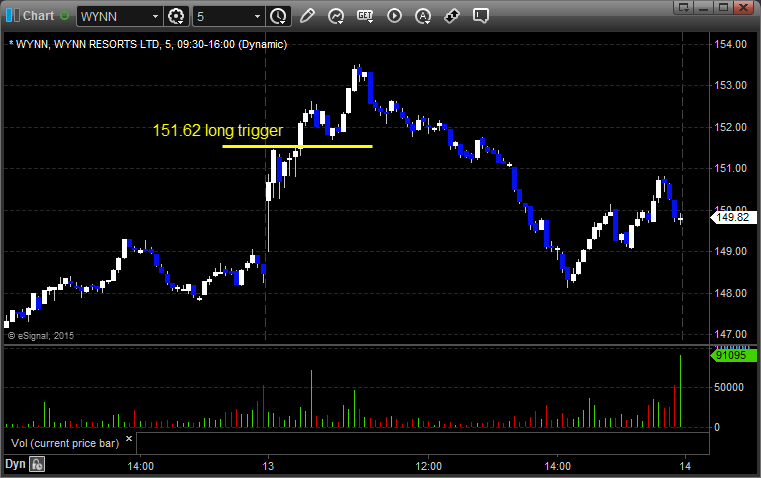Open the circled A icon menu
The image size is (761, 478).
423,16
